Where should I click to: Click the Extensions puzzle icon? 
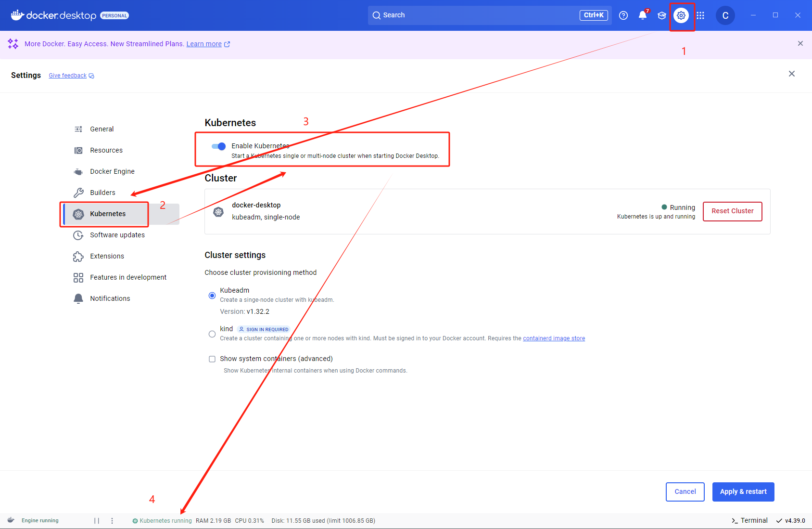coord(78,256)
